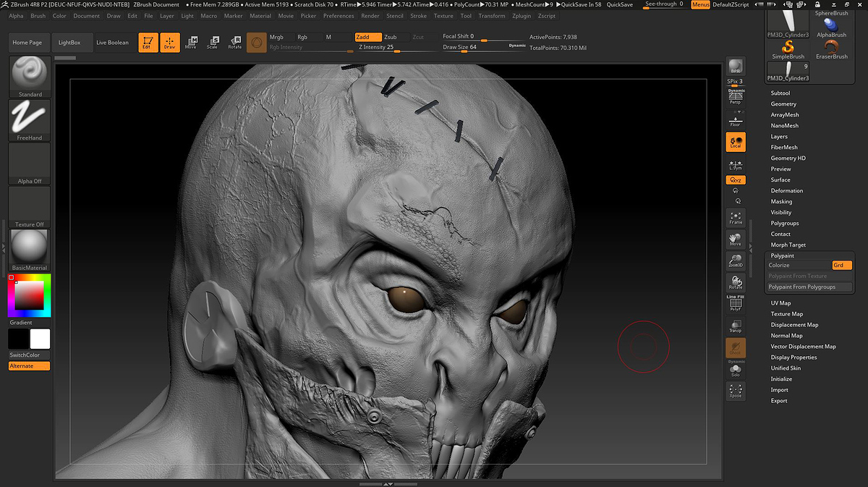Activate the Scale tool icon
The image size is (868, 487).
pos(213,43)
